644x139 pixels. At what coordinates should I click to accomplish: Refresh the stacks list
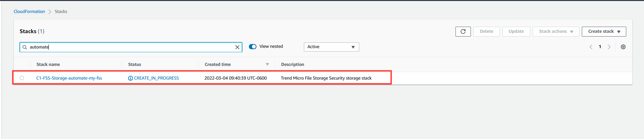(x=463, y=31)
